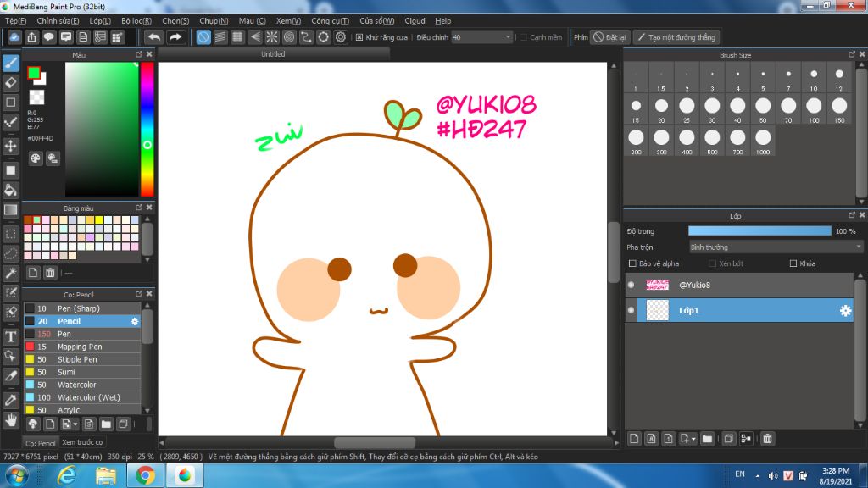
Task: Click the Redo arrow in toolbar
Action: click(175, 37)
